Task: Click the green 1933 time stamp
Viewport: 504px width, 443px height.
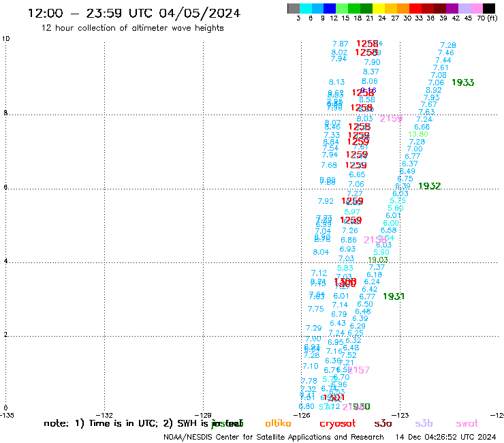Action: click(463, 82)
